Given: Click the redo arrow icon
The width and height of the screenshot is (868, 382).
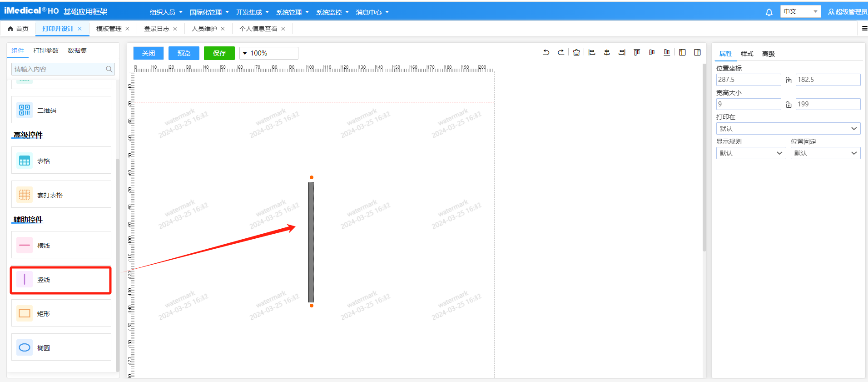Looking at the screenshot, I should [561, 53].
